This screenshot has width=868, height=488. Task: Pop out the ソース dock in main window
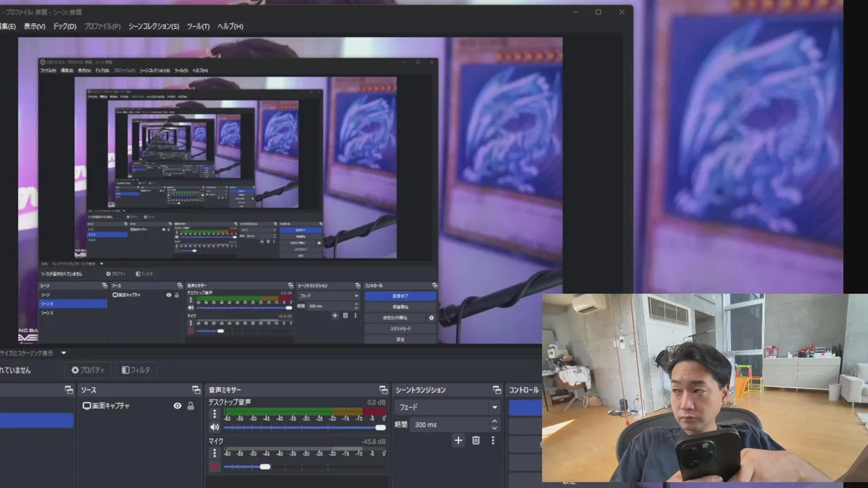196,390
